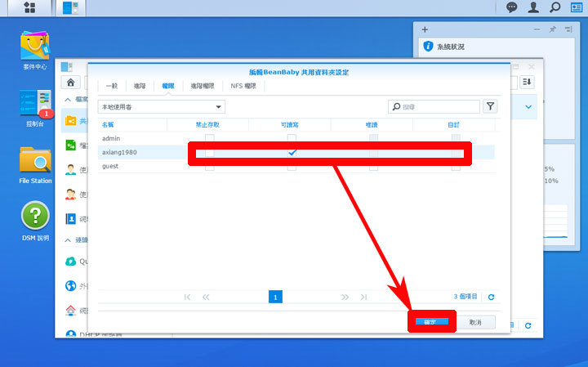Cancel the dialog with 取消
Screen dimensions: 588x367
475,322
